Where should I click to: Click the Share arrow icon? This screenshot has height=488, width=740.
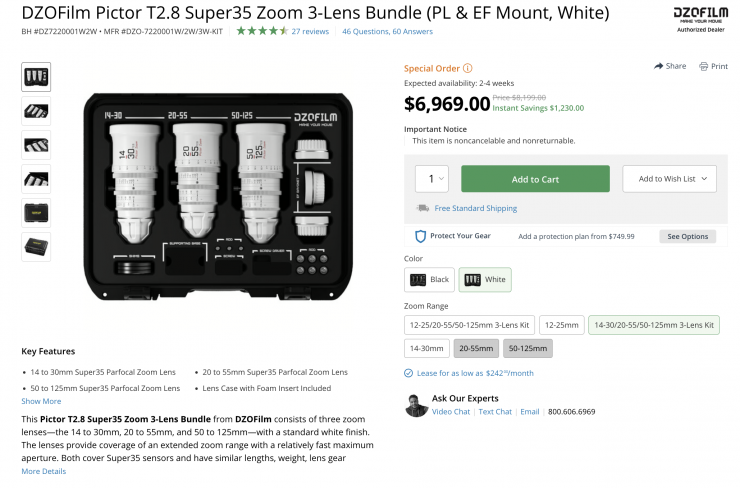click(659, 66)
